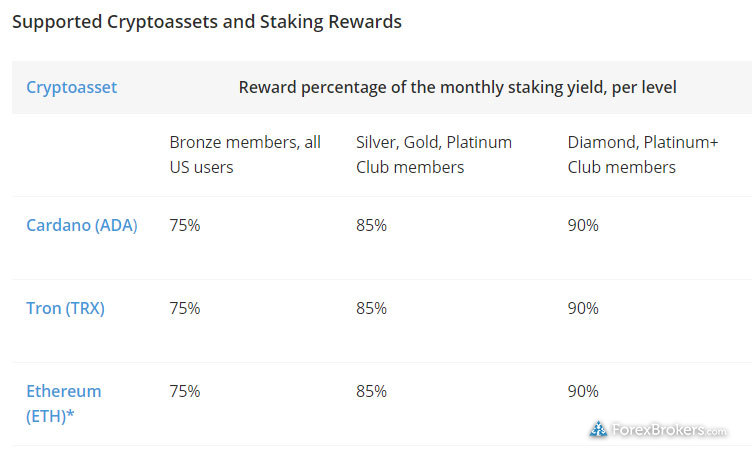Click the Cryptoasset column header
752x452 pixels.
coord(71,87)
